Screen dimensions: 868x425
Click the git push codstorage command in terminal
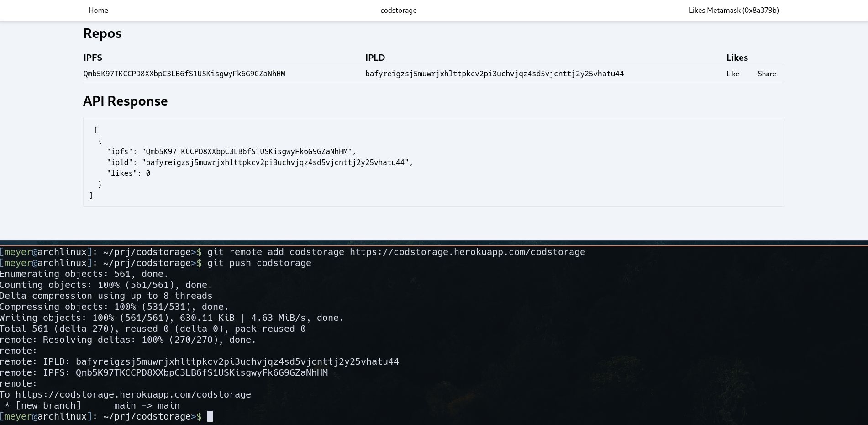[x=259, y=263]
